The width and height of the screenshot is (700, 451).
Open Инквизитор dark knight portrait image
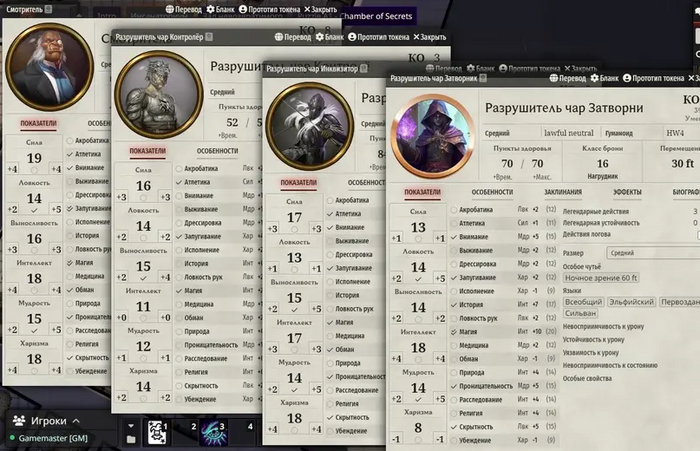pos(309,126)
